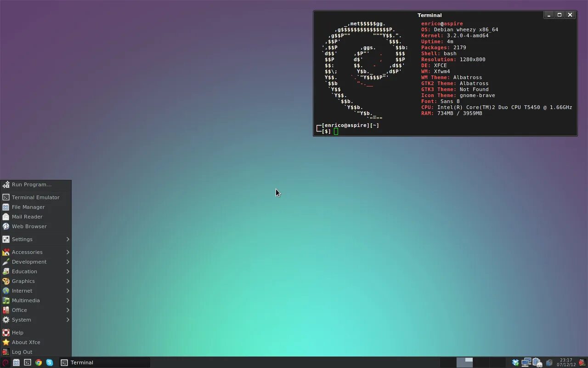Open the network connections tray icon

coord(526,362)
